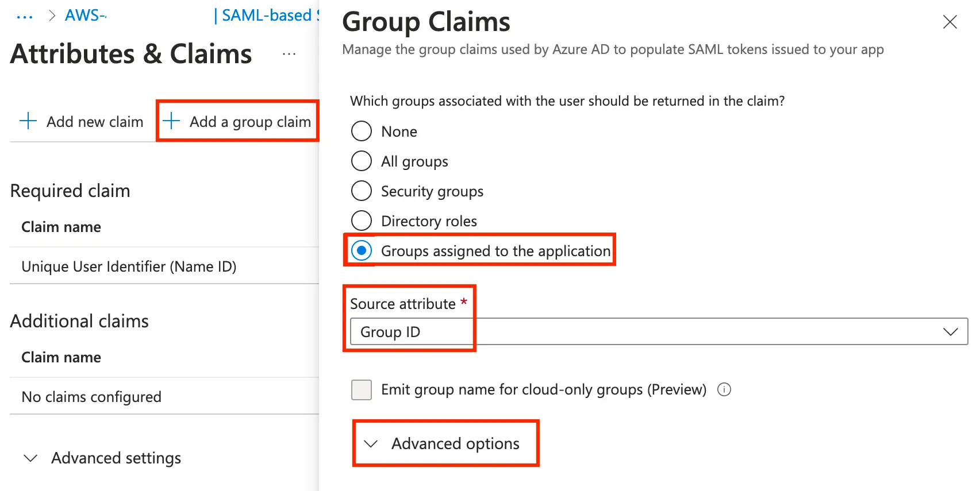The width and height of the screenshot is (980, 491).
Task: Click the AWS breadcrumb link
Action: click(86, 16)
